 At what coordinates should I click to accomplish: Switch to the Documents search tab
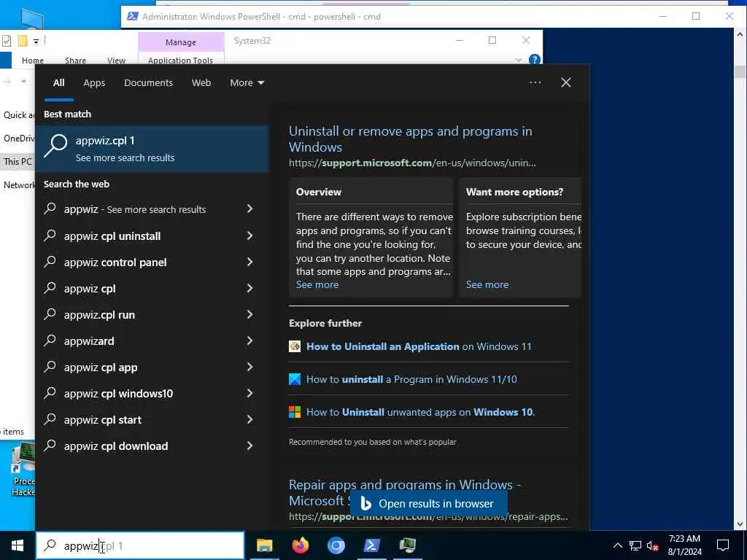pyautogui.click(x=148, y=83)
